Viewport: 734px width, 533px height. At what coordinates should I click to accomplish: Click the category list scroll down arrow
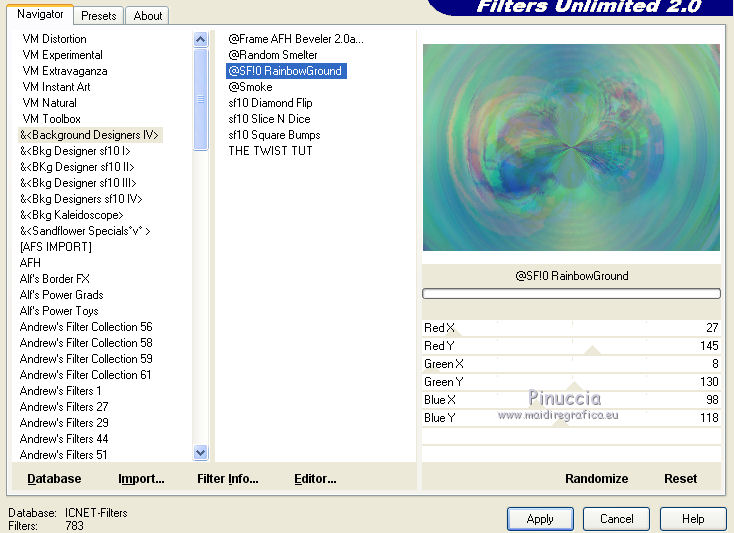click(x=200, y=453)
